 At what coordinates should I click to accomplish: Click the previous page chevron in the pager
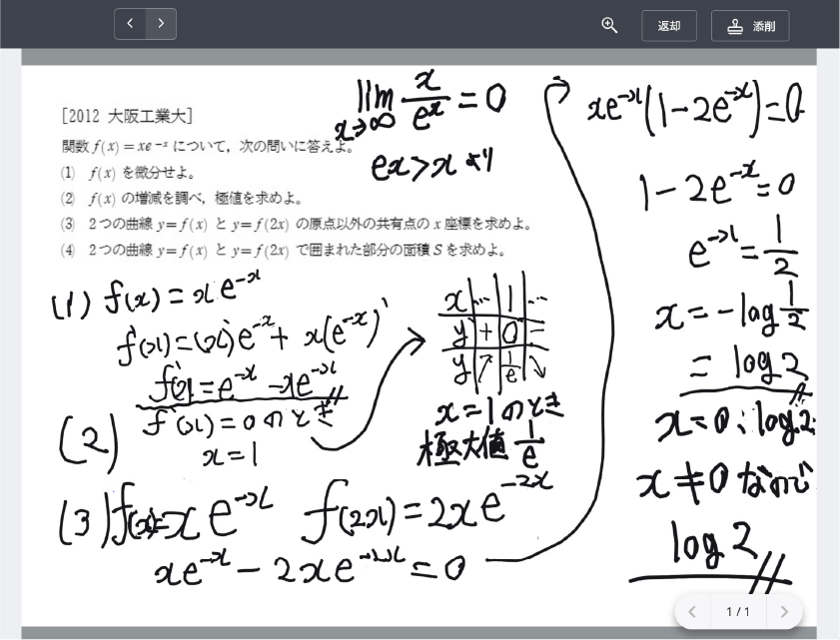pos(692,611)
